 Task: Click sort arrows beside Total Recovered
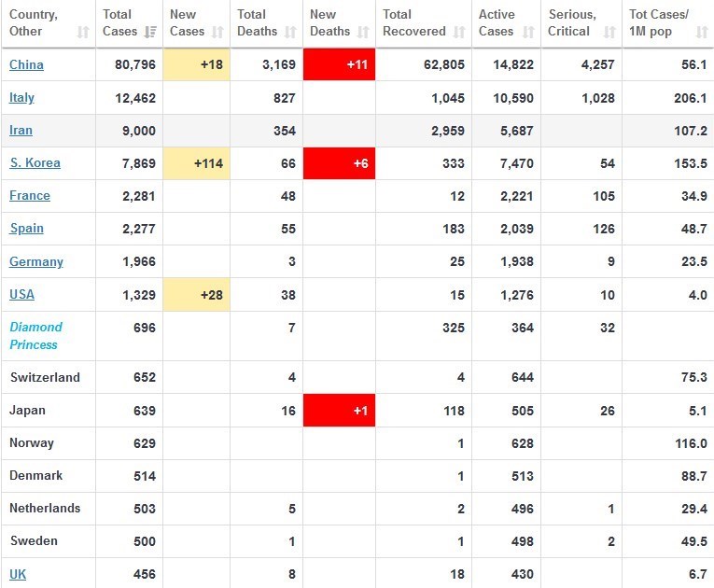coord(459,32)
